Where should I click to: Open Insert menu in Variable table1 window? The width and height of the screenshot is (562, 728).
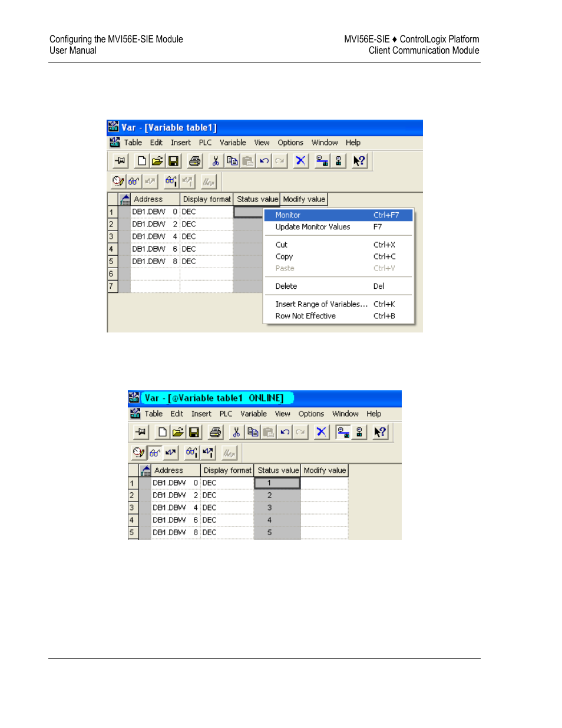[181, 143]
